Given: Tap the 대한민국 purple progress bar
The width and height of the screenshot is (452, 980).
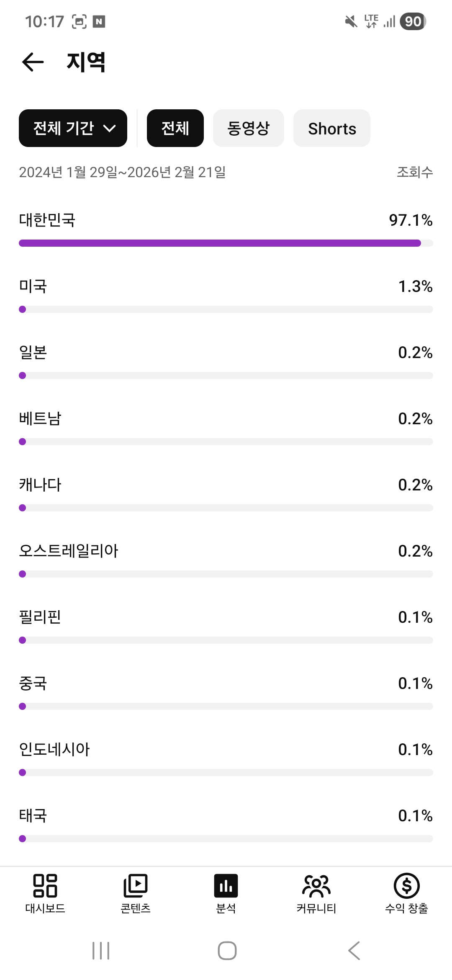Looking at the screenshot, I should tap(220, 243).
